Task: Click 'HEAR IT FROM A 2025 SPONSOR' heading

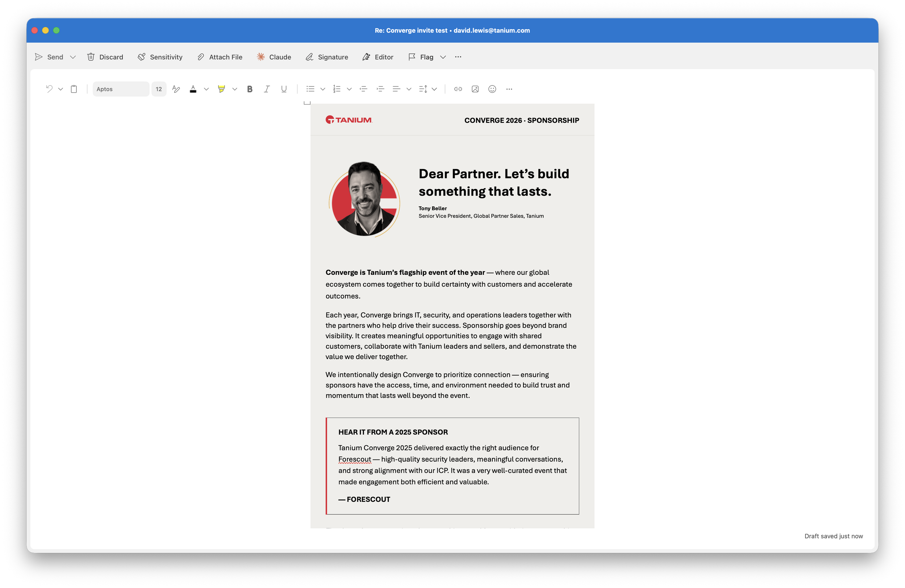Action: coord(393,432)
